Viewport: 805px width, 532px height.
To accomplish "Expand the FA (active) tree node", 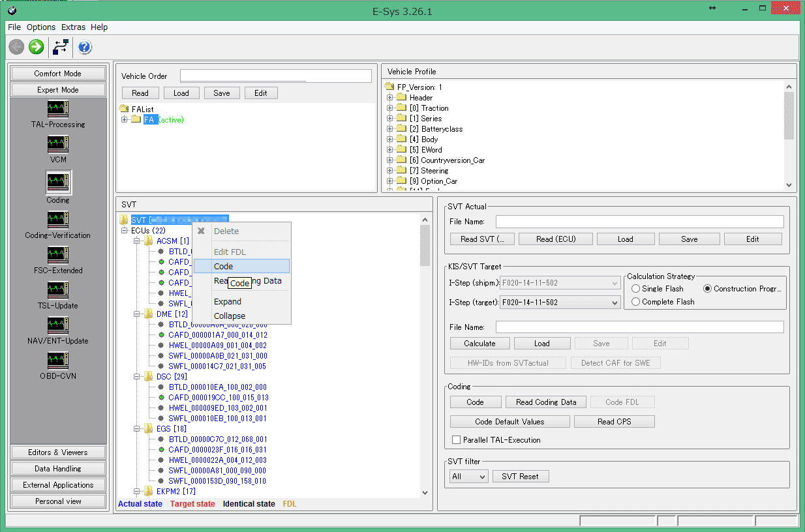I will 125,119.
